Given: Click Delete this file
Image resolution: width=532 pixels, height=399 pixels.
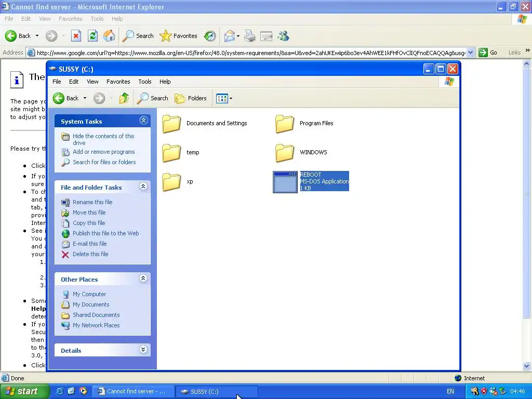Looking at the screenshot, I should tap(90, 254).
